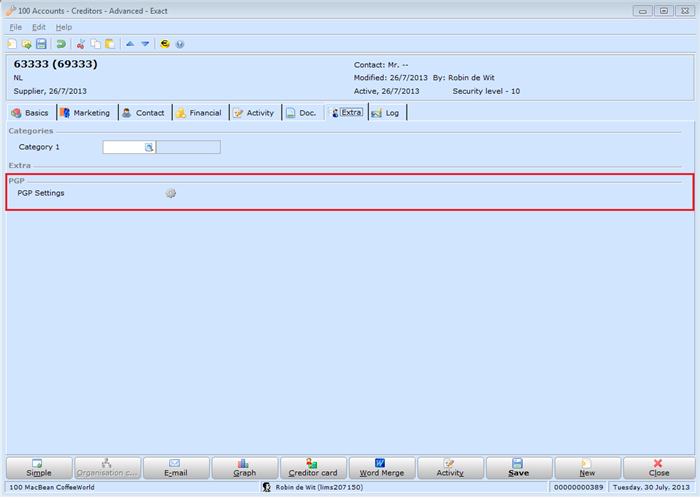Go to previous record with up arrow
700x497 pixels.
(130, 44)
